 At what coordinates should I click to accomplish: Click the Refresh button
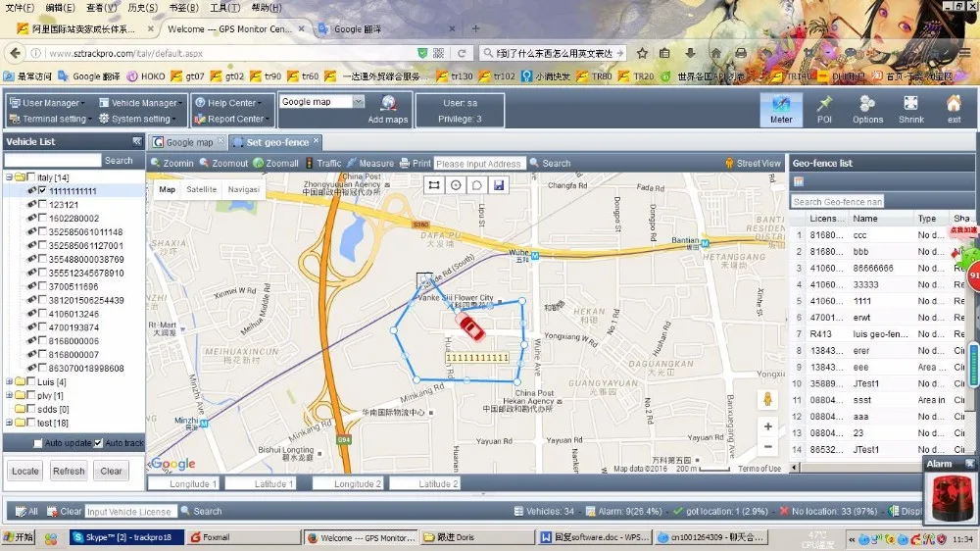69,471
